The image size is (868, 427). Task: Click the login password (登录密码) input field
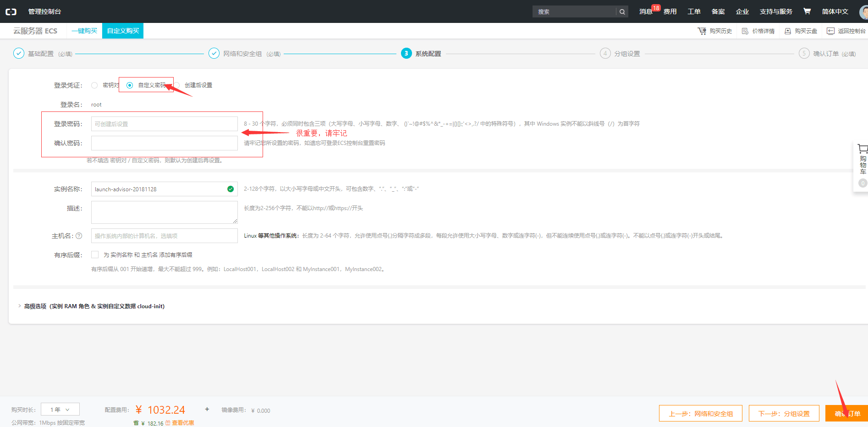(165, 124)
